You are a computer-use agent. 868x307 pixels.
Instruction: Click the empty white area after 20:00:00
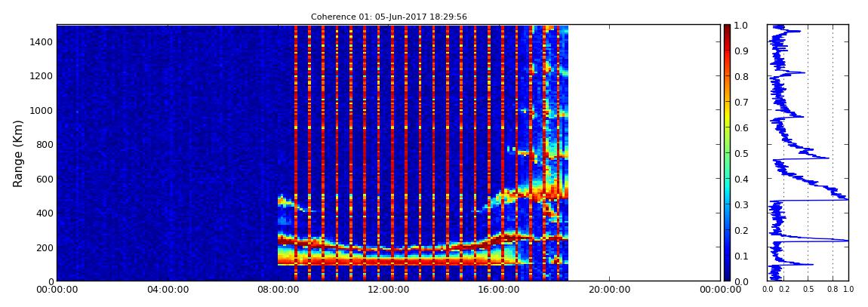pyautogui.click(x=664, y=152)
